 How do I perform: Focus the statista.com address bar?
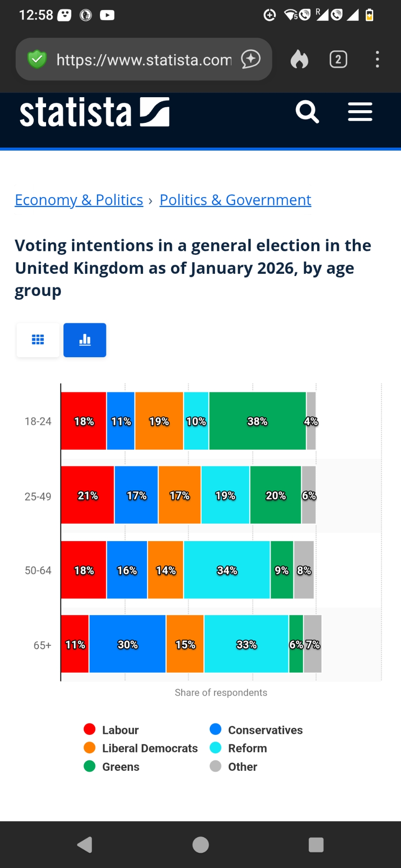coord(144,59)
